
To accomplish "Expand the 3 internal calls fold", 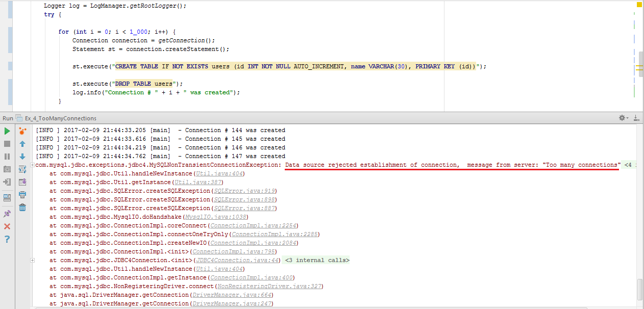I will click(317, 261).
